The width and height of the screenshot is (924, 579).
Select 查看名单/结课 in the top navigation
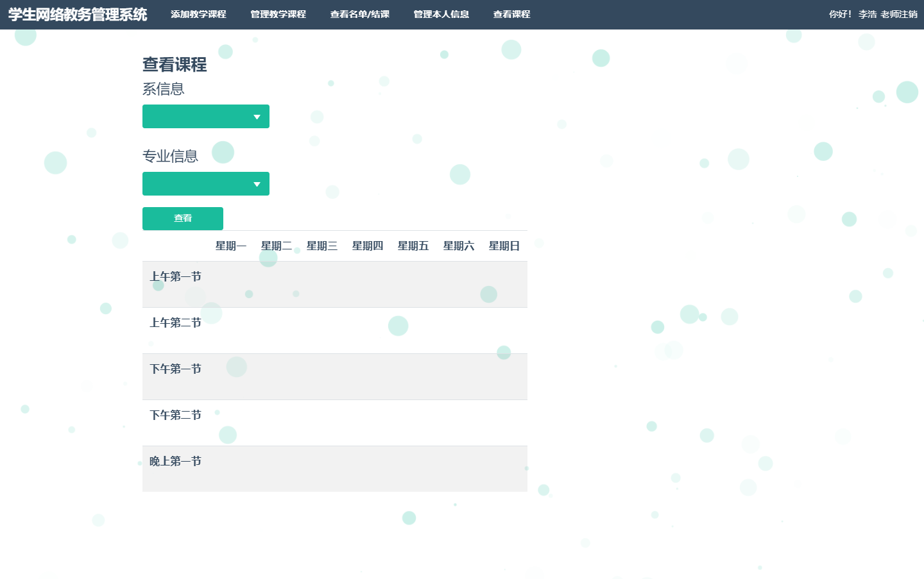click(x=360, y=14)
